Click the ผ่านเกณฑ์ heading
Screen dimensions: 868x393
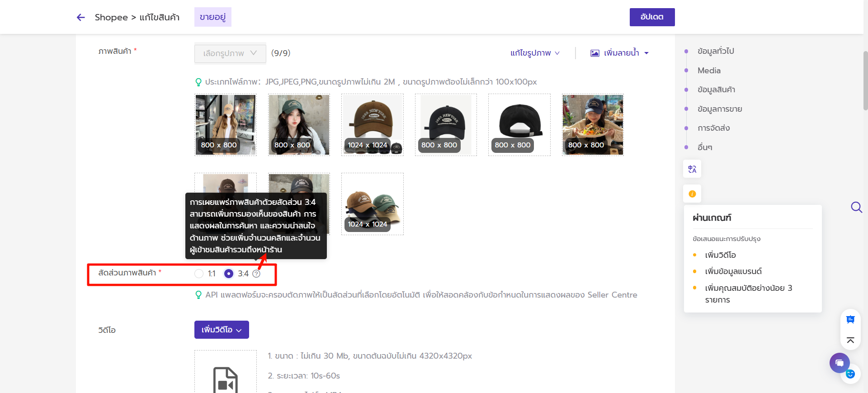tap(712, 218)
